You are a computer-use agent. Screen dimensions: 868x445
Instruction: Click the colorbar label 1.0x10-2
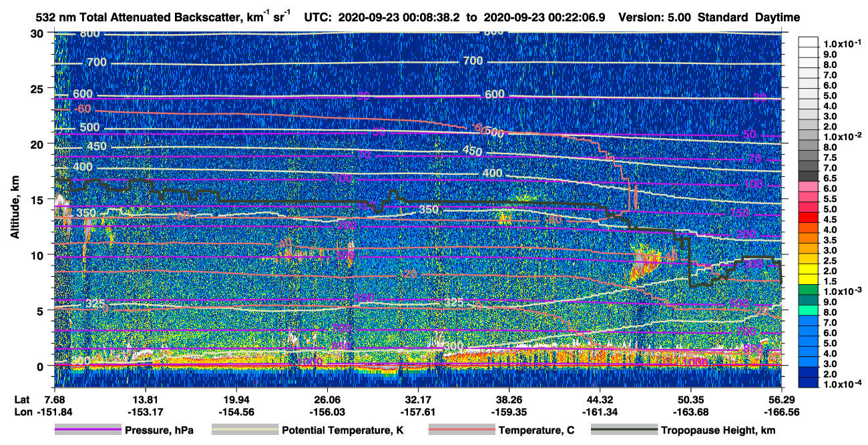pyautogui.click(x=843, y=136)
